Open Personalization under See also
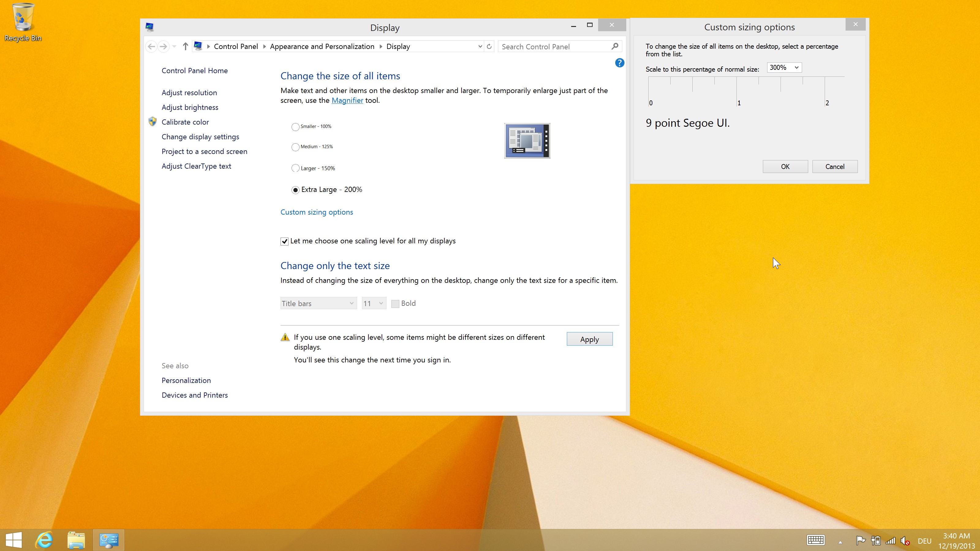Viewport: 980px width, 551px height. pos(186,380)
